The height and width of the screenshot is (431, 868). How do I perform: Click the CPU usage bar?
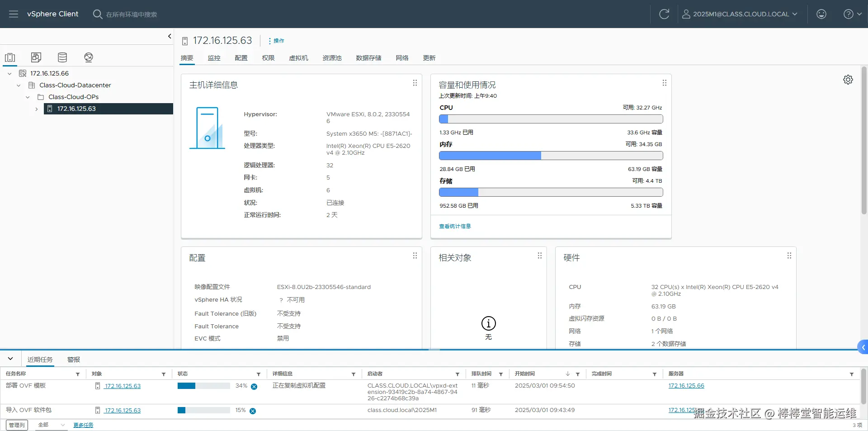click(x=551, y=119)
